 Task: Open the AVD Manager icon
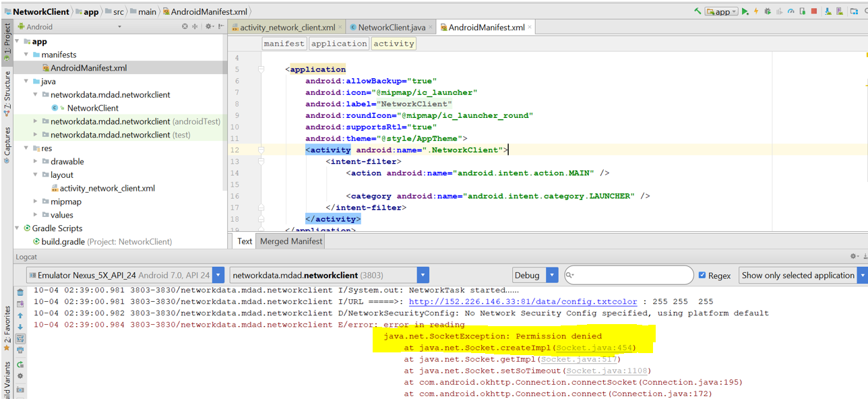(x=839, y=11)
